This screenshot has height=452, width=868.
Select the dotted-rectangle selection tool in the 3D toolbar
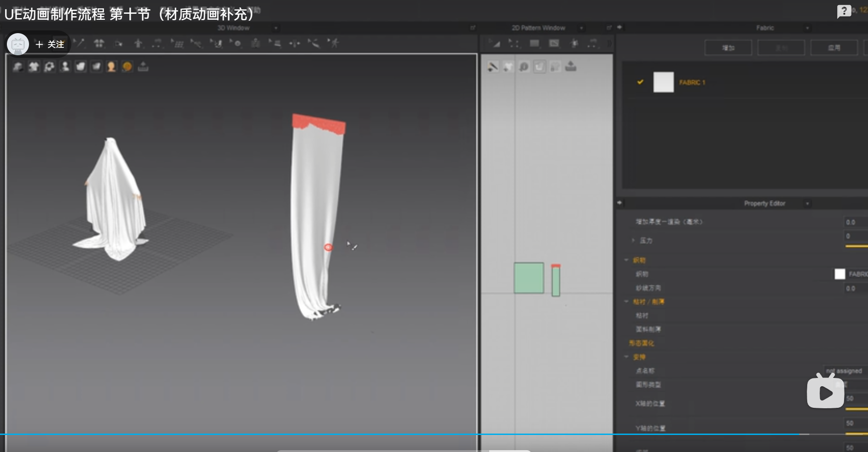157,43
